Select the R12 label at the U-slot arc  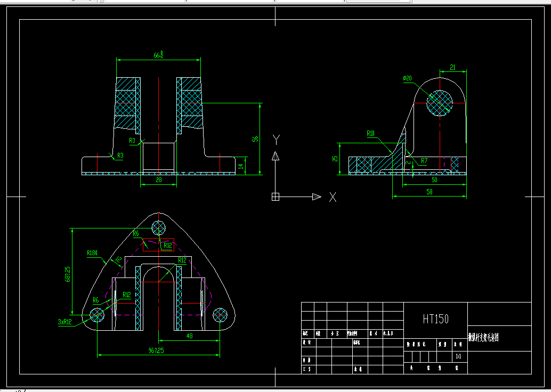[182, 260]
